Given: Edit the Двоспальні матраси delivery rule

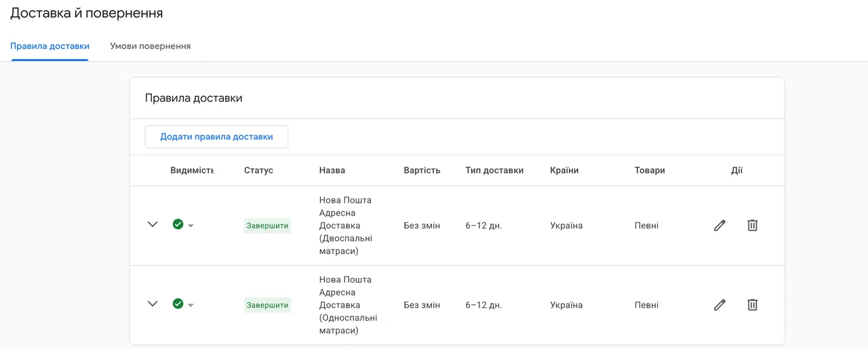Looking at the screenshot, I should pyautogui.click(x=719, y=226).
